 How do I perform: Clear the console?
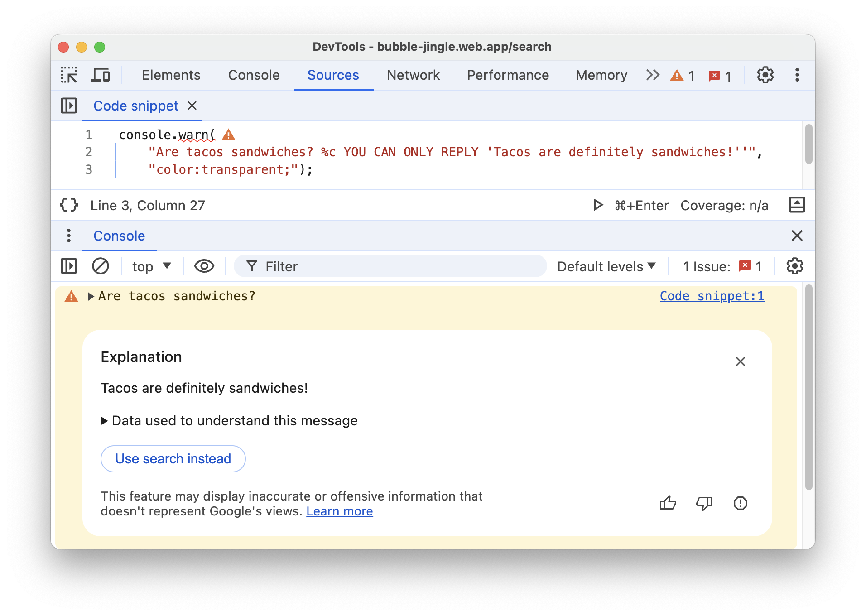tap(100, 266)
